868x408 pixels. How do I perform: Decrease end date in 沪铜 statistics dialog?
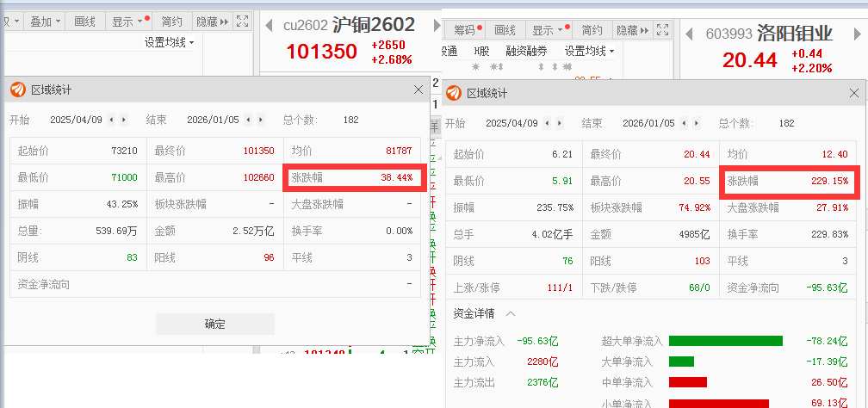(247, 120)
